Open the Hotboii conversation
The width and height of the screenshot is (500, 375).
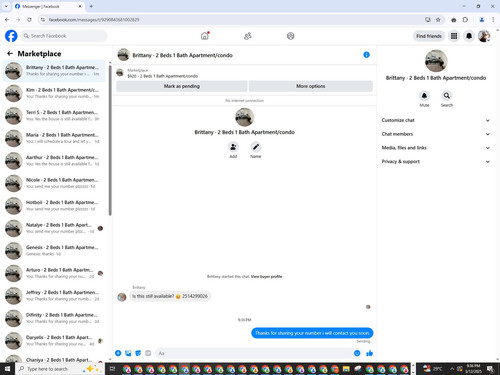54,206
